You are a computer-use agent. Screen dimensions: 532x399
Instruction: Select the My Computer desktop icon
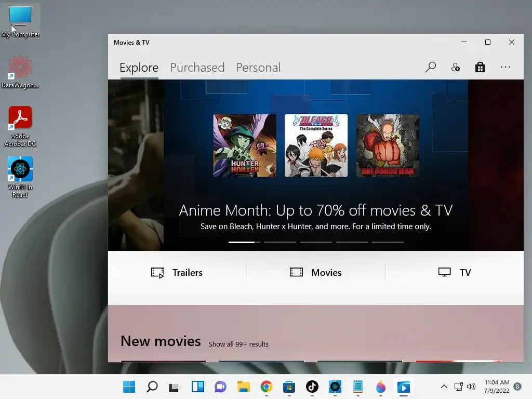click(20, 21)
